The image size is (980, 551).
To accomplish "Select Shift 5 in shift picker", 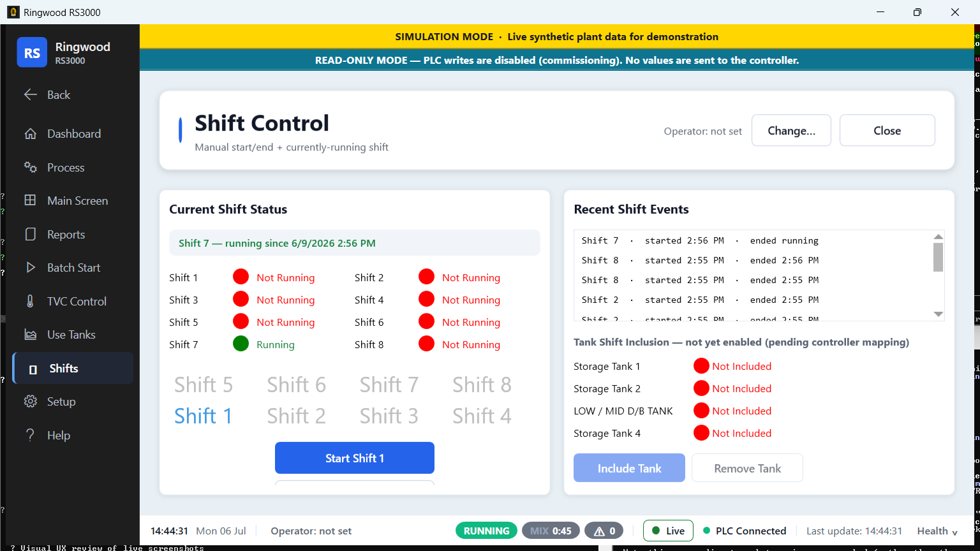I will [x=204, y=385].
